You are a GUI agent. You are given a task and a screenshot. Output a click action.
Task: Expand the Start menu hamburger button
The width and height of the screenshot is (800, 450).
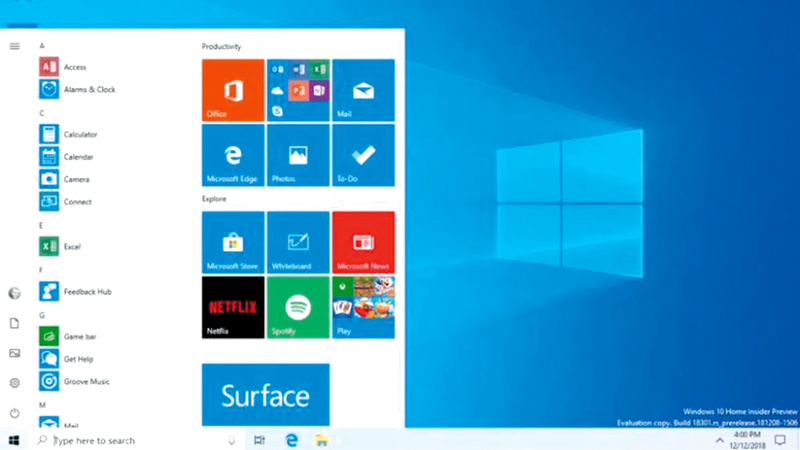coord(14,46)
